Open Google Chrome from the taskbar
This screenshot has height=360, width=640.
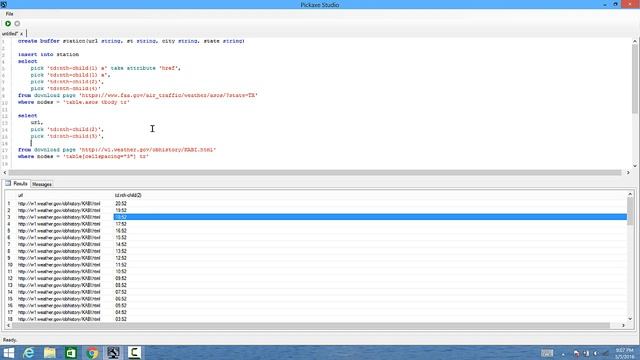(x=92, y=353)
